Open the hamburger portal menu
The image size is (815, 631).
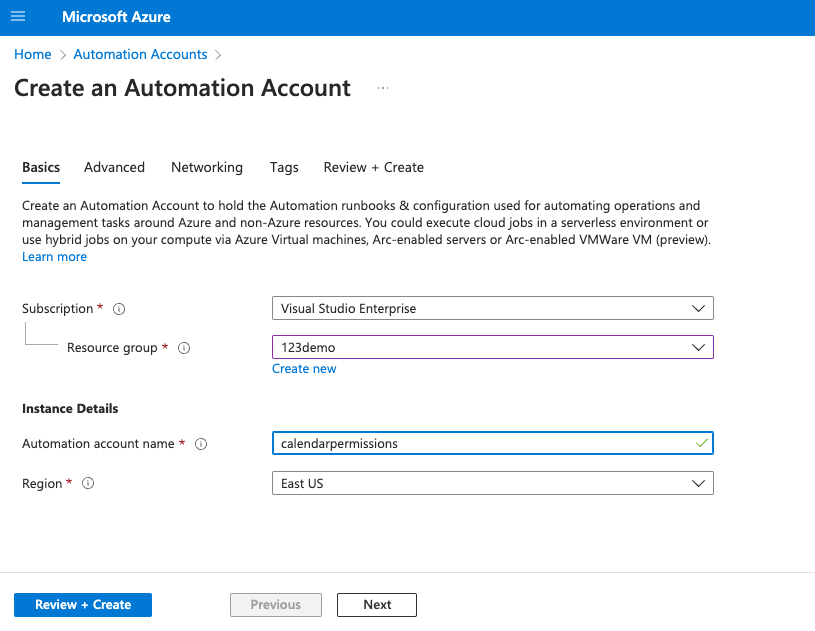18,17
